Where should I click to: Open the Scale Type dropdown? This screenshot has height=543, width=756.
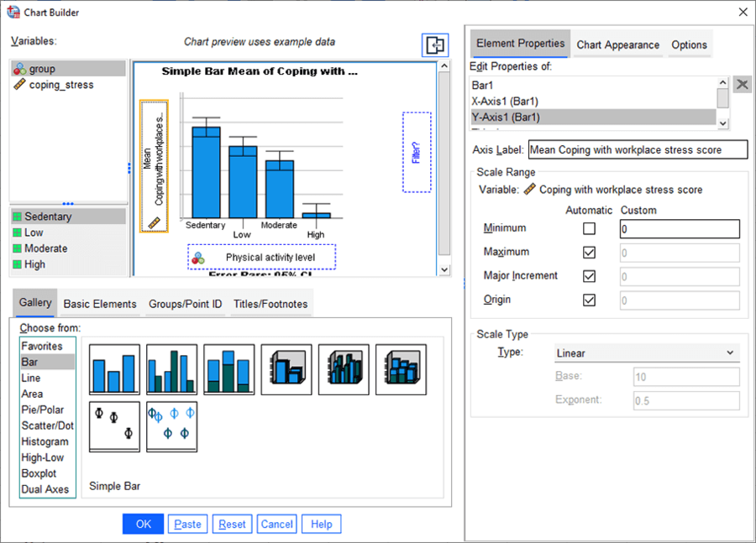pyautogui.click(x=646, y=353)
